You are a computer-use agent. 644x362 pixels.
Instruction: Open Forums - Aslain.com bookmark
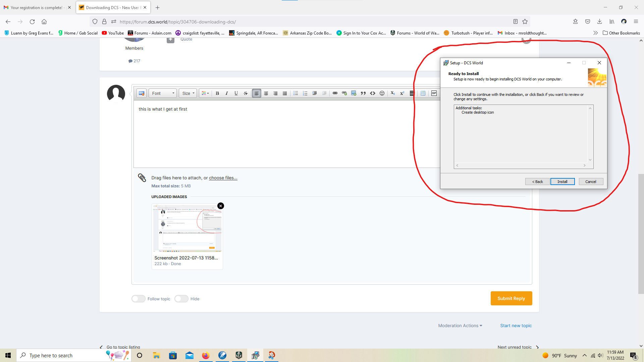pos(150,33)
